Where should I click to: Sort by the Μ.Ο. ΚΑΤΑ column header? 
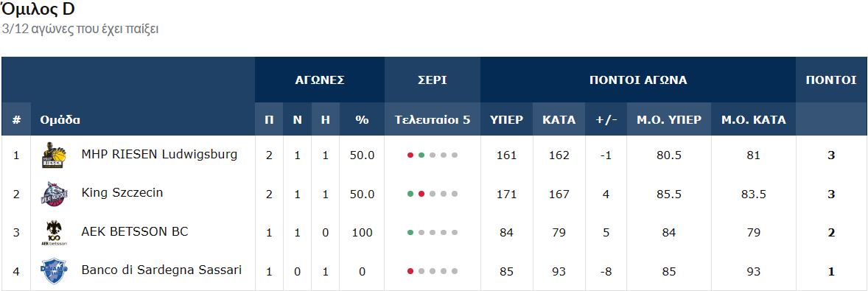[753, 119]
